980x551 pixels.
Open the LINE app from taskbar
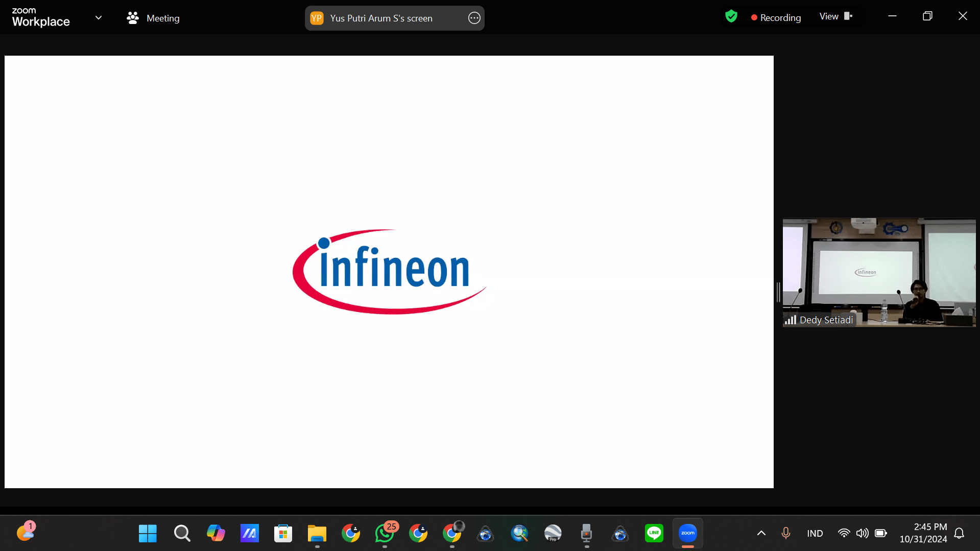click(654, 533)
